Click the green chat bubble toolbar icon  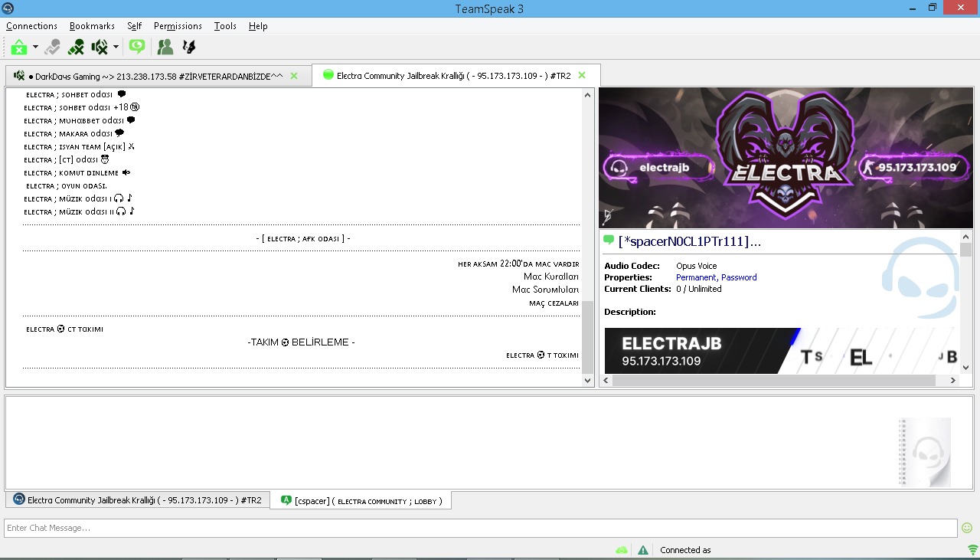tap(137, 47)
